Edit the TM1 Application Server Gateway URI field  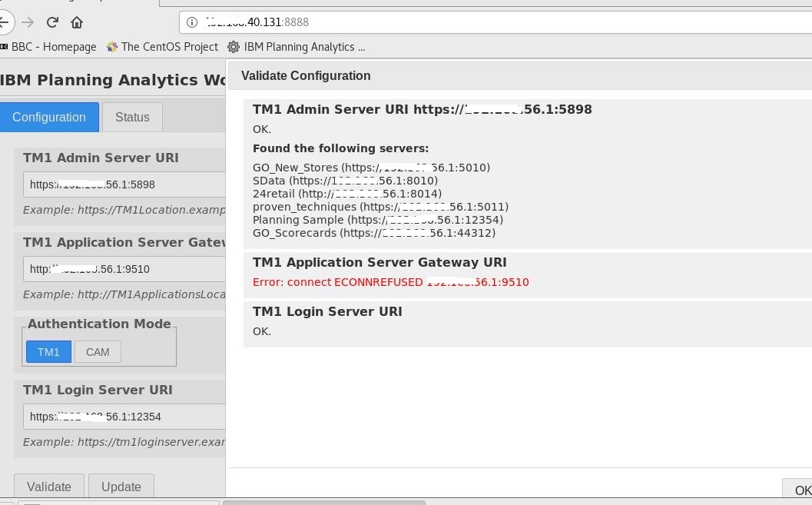pyautogui.click(x=124, y=269)
